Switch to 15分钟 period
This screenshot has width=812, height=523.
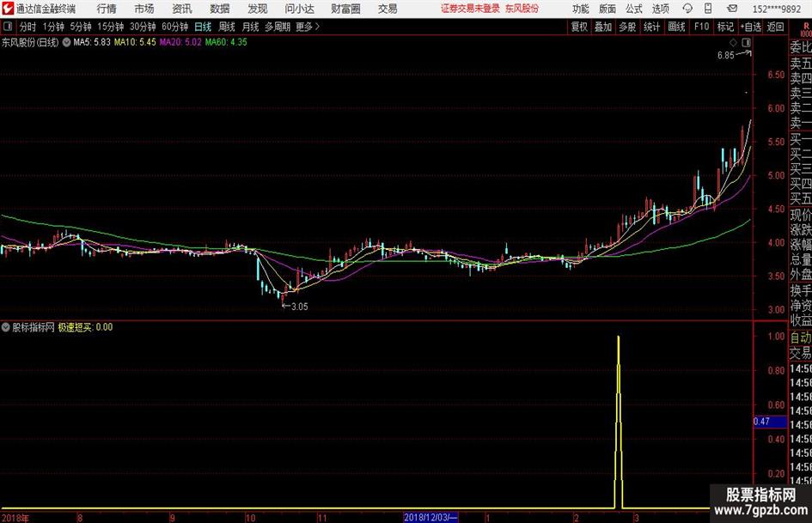[111, 27]
